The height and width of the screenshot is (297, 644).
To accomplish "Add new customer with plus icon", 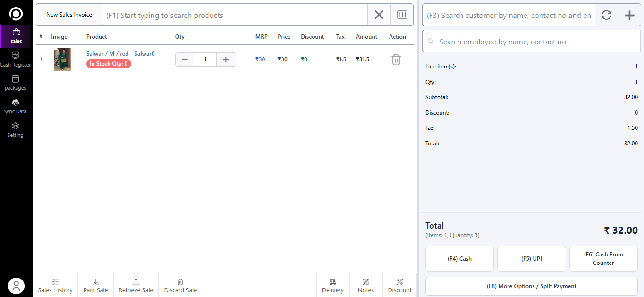I will [x=629, y=15].
